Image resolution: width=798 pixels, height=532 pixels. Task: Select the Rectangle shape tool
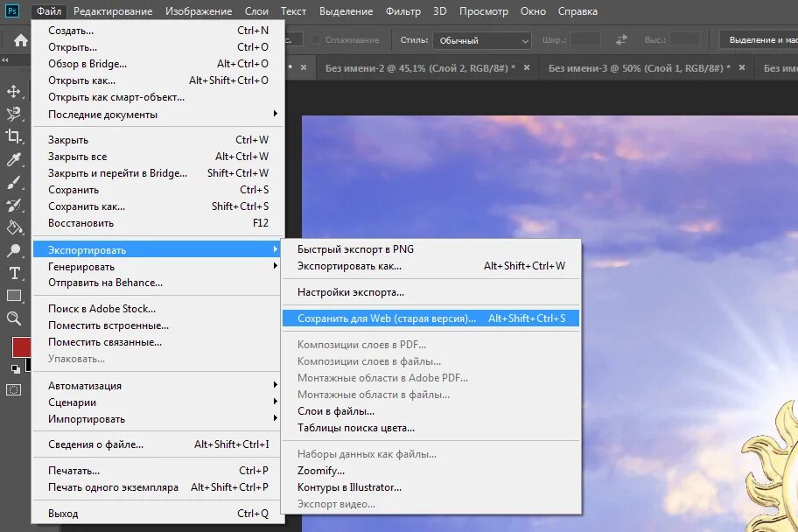click(14, 296)
